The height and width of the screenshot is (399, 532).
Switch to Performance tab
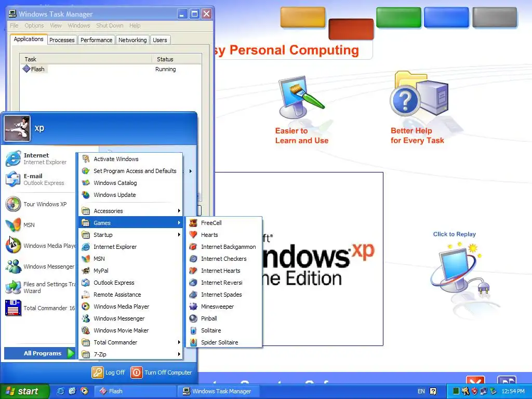click(96, 40)
